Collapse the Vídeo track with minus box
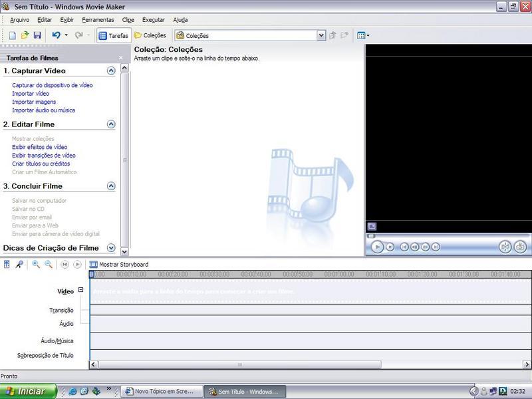This screenshot has height=399, width=532. click(x=80, y=290)
